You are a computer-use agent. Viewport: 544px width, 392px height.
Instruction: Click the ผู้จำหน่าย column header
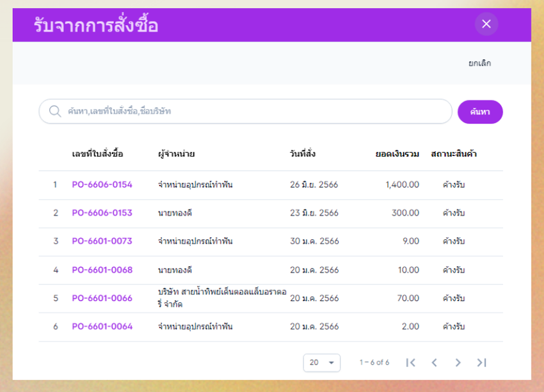[x=176, y=153]
